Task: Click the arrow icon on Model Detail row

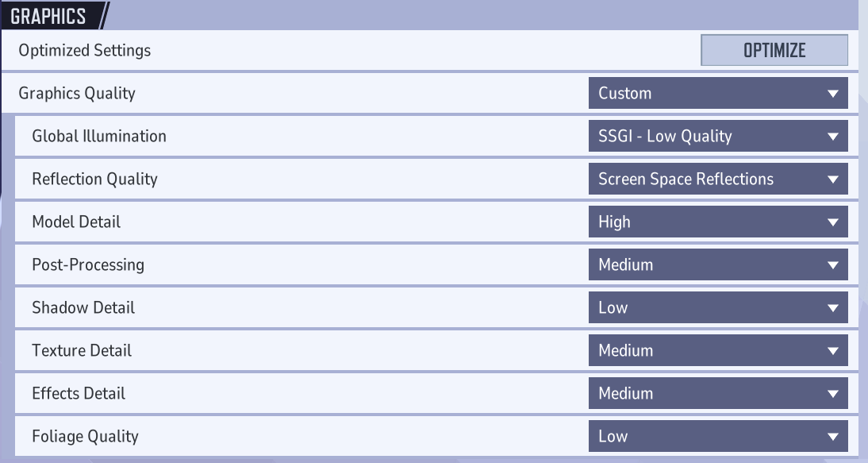Action: (x=832, y=222)
